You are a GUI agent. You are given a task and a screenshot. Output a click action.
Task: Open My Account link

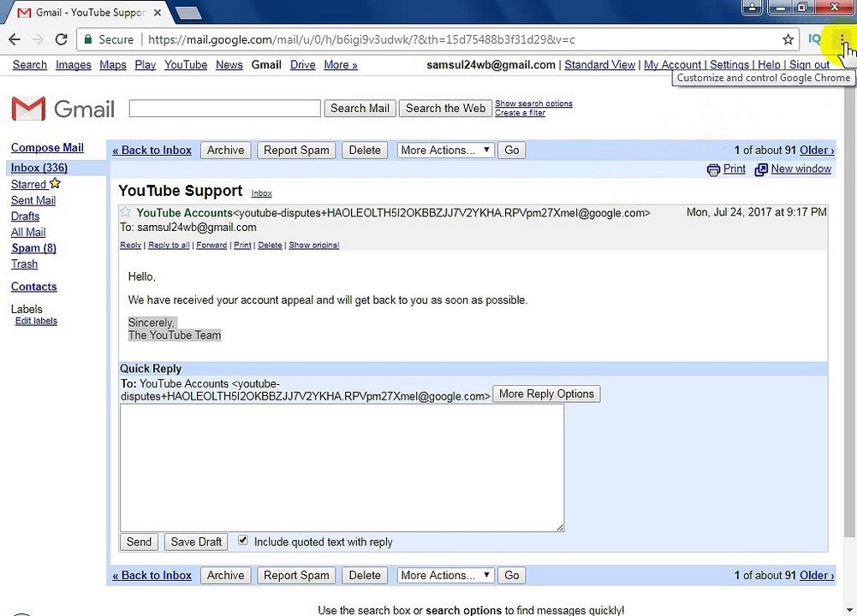point(672,64)
